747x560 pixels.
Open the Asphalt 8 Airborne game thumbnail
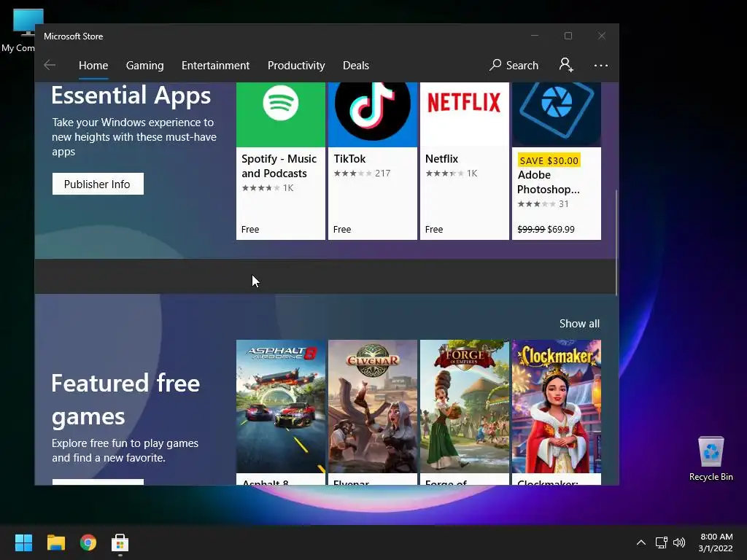click(281, 406)
